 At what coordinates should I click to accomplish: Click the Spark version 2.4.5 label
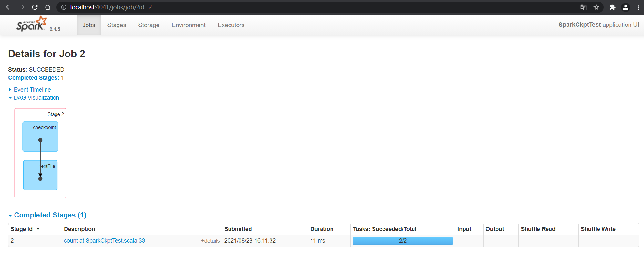55,29
